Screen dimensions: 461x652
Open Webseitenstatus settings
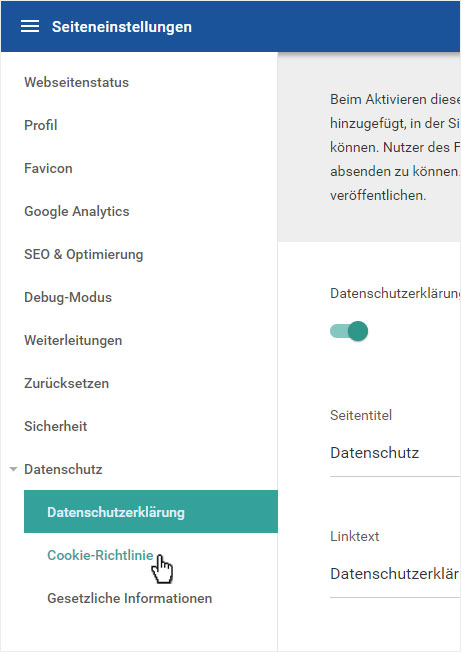pyautogui.click(x=76, y=82)
